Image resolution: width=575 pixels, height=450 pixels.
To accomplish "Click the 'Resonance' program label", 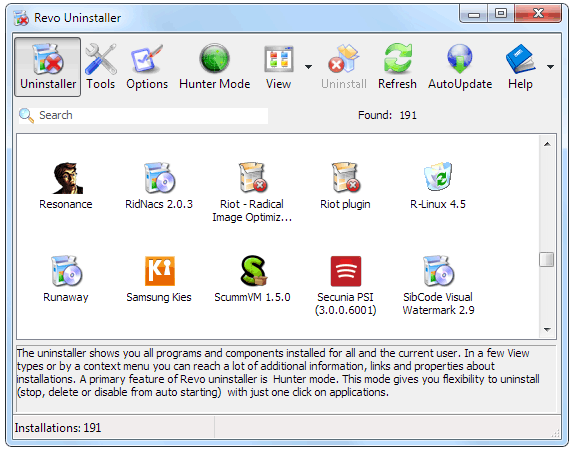I will point(66,204).
